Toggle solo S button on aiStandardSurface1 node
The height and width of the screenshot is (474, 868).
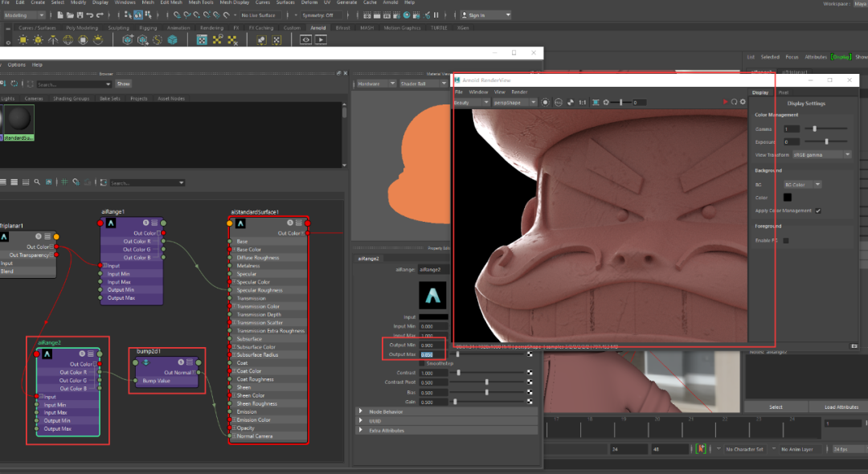290,223
